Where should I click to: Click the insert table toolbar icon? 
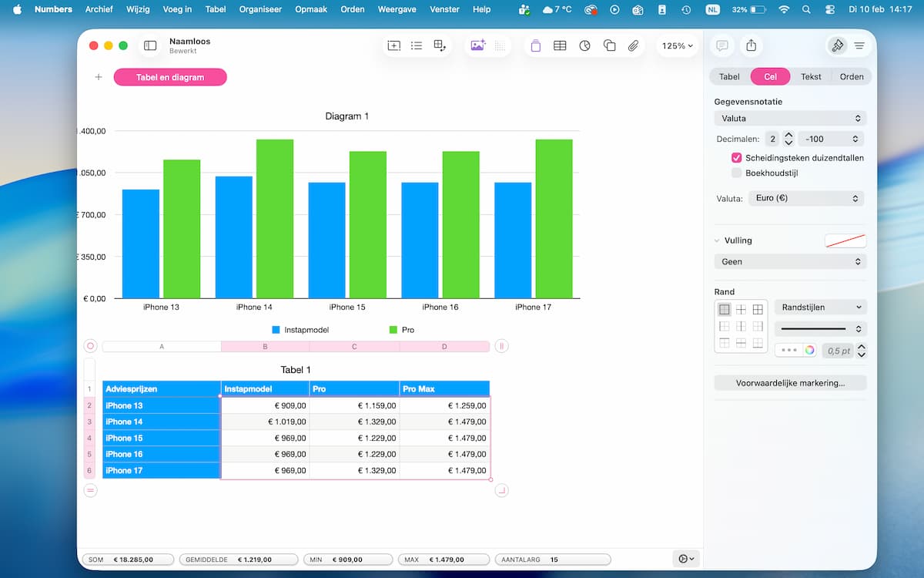click(560, 46)
